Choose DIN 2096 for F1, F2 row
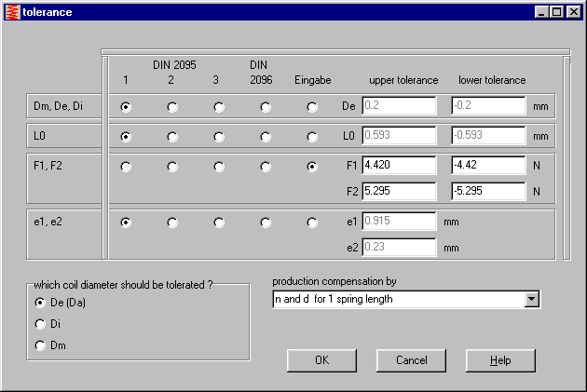 pos(266,168)
